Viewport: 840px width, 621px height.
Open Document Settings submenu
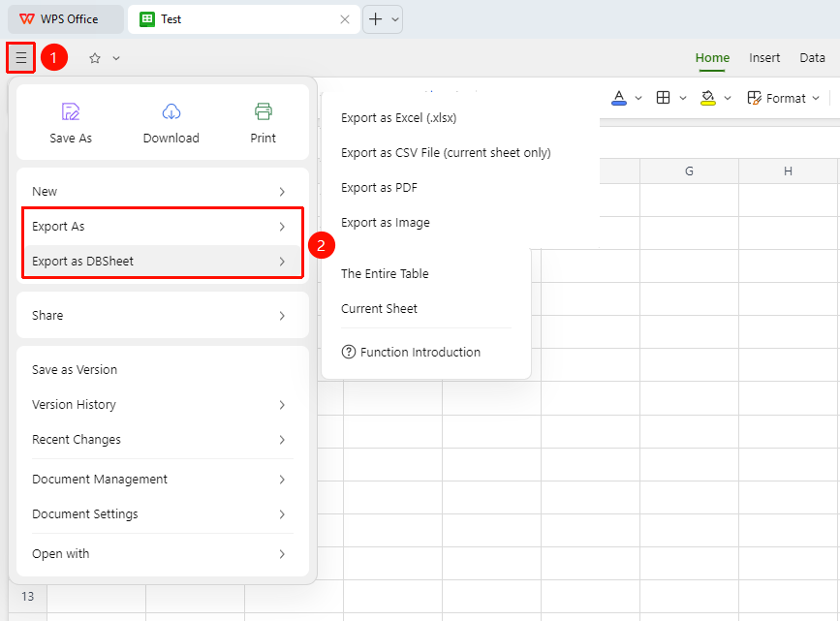[x=163, y=513]
